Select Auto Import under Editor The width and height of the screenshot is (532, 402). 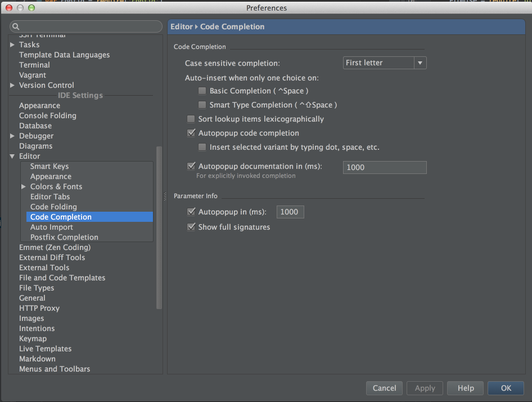pyautogui.click(x=52, y=227)
